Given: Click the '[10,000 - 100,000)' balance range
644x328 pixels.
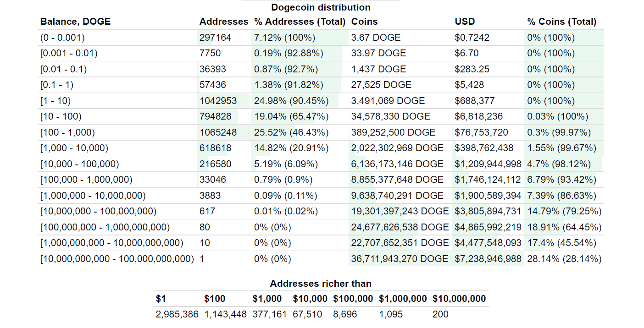Looking at the screenshot, I should tap(80, 164).
